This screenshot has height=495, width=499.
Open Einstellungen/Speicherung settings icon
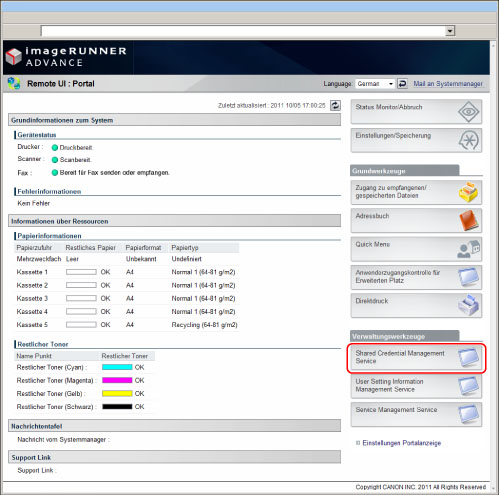coord(468,140)
